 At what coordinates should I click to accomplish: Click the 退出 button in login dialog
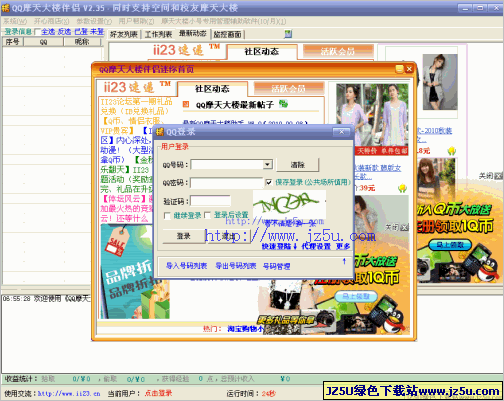[229, 236]
